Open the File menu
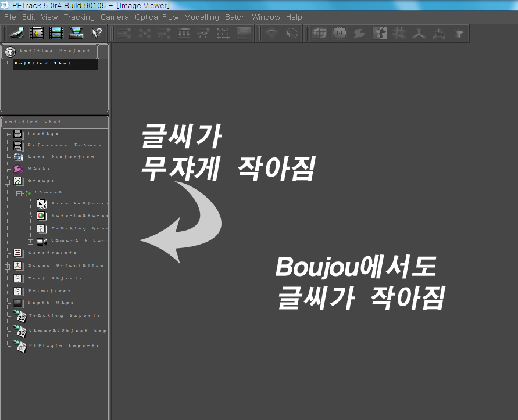The image size is (518, 420). coord(10,17)
